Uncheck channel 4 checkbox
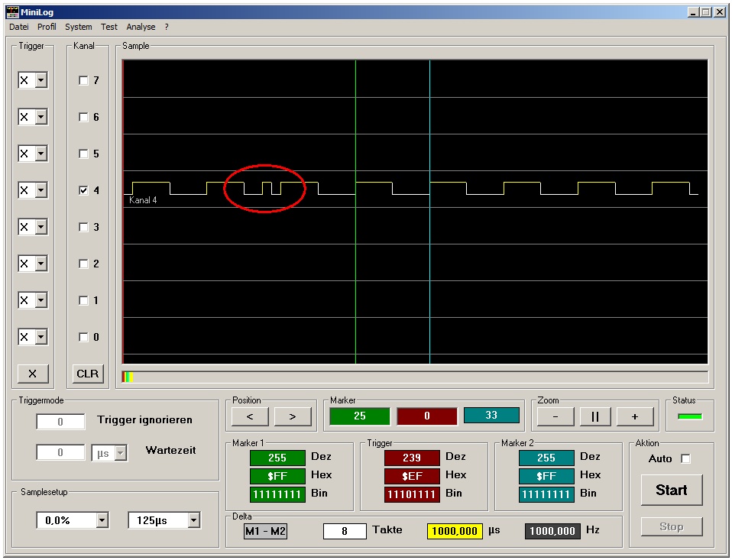Image resolution: width=732 pixels, height=560 pixels. [x=83, y=190]
